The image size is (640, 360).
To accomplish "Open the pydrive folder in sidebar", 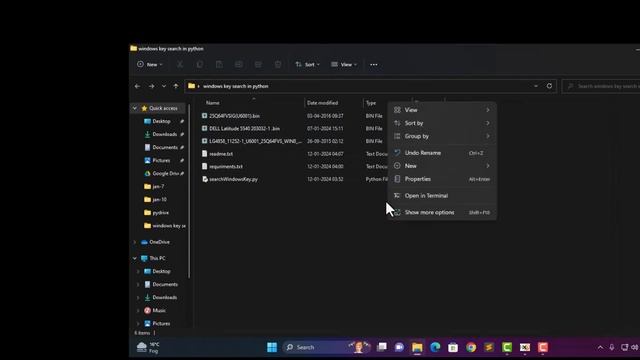I will pyautogui.click(x=160, y=213).
